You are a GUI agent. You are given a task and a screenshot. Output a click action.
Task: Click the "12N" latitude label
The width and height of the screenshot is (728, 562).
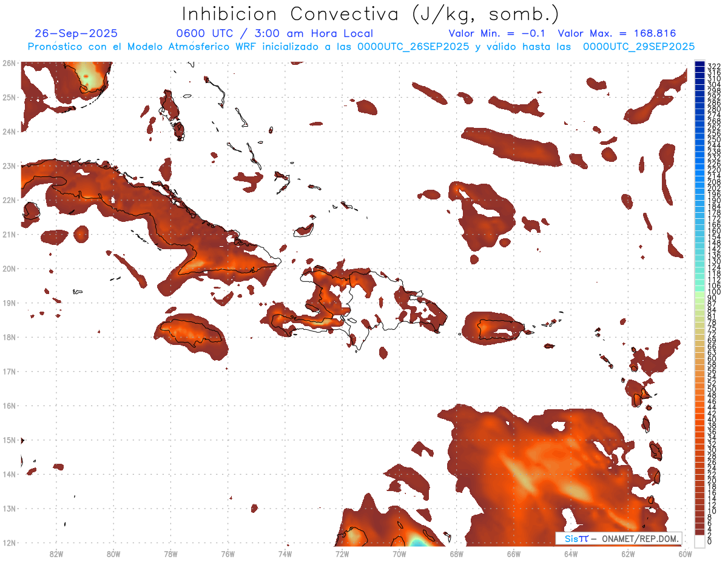9,543
